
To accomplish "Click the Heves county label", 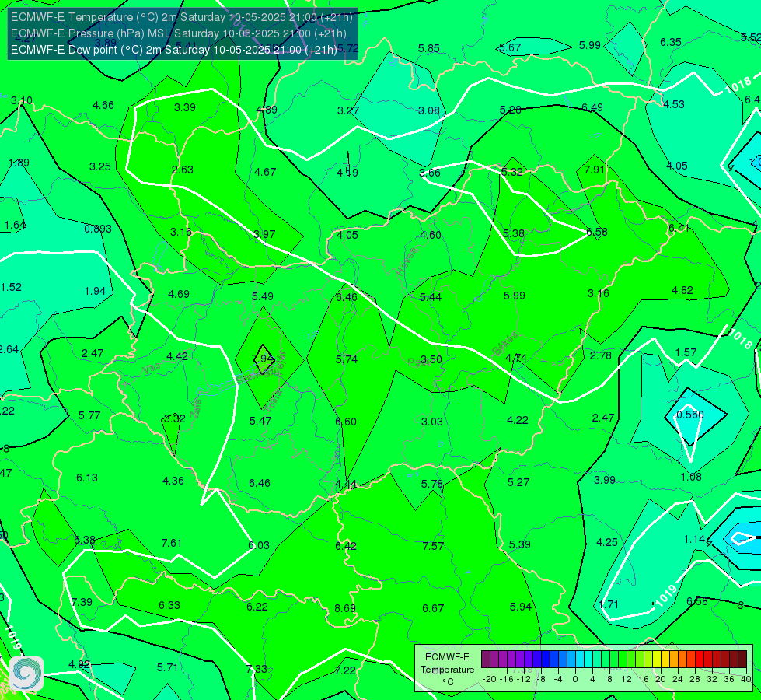I will point(407,261).
